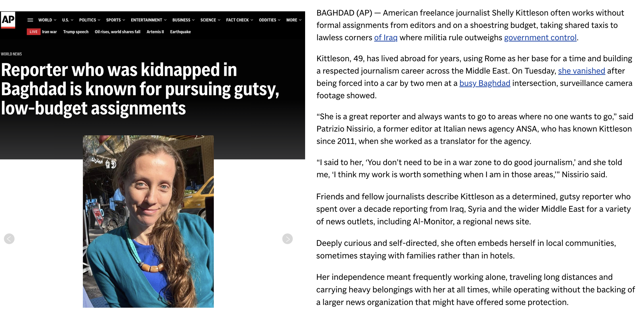
Task: Open the Business section menu
Action: (x=183, y=20)
